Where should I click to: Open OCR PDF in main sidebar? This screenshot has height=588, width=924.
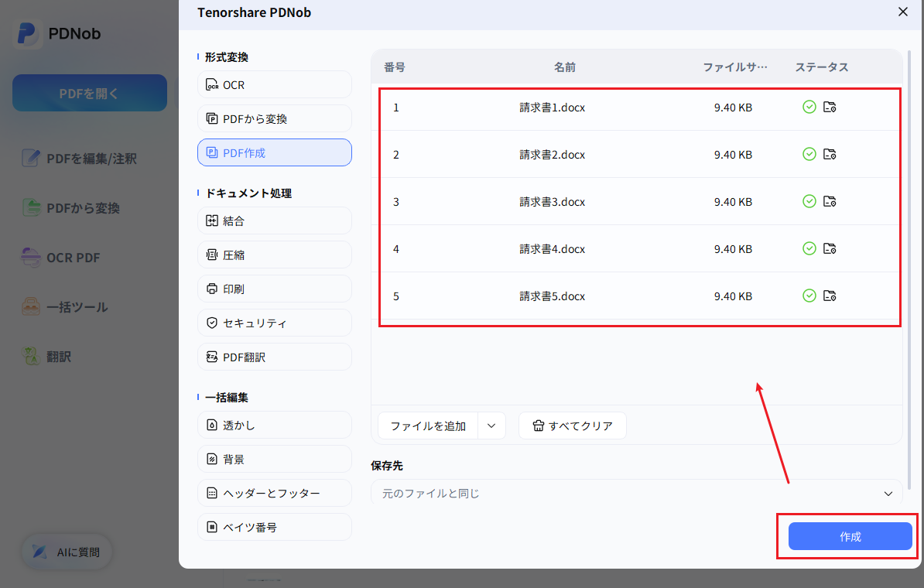[60, 258]
